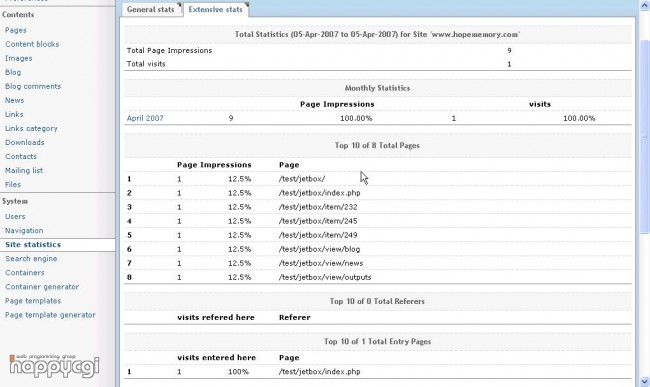Open Page template generator
650x387 pixels.
(x=50, y=315)
